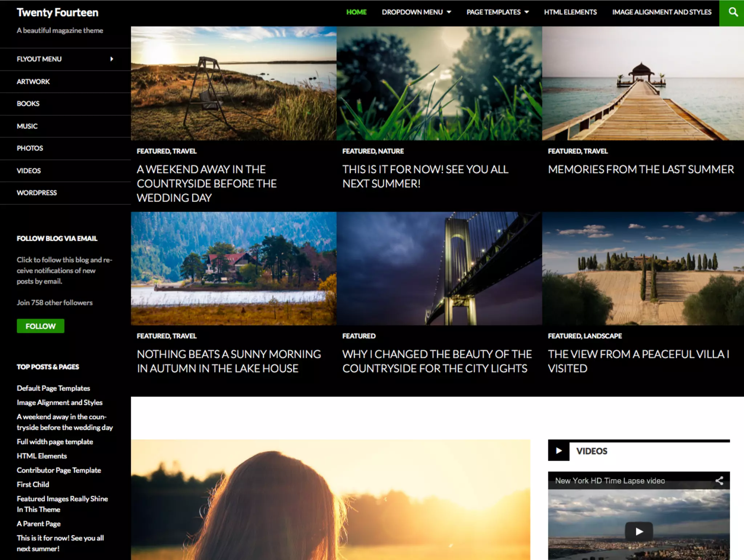The image size is (744, 560).
Task: Open the Artwork sidebar link
Action: 33,81
